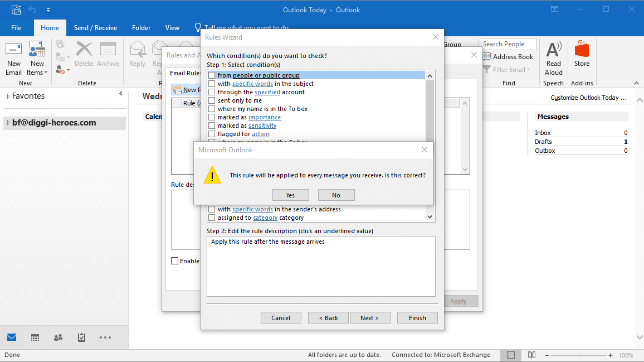Click the more options ellipsis in navigation bar
Image resolution: width=644 pixels, height=362 pixels.
105,337
